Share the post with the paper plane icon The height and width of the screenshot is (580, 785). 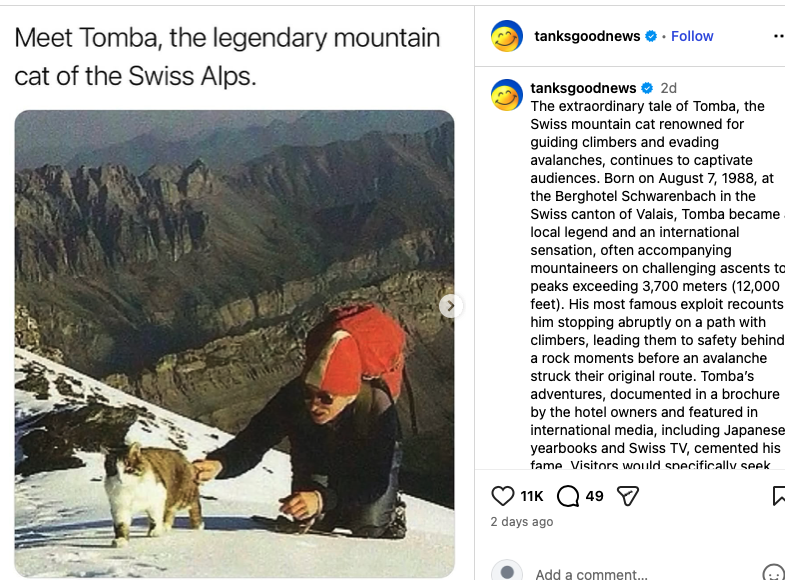tap(628, 496)
